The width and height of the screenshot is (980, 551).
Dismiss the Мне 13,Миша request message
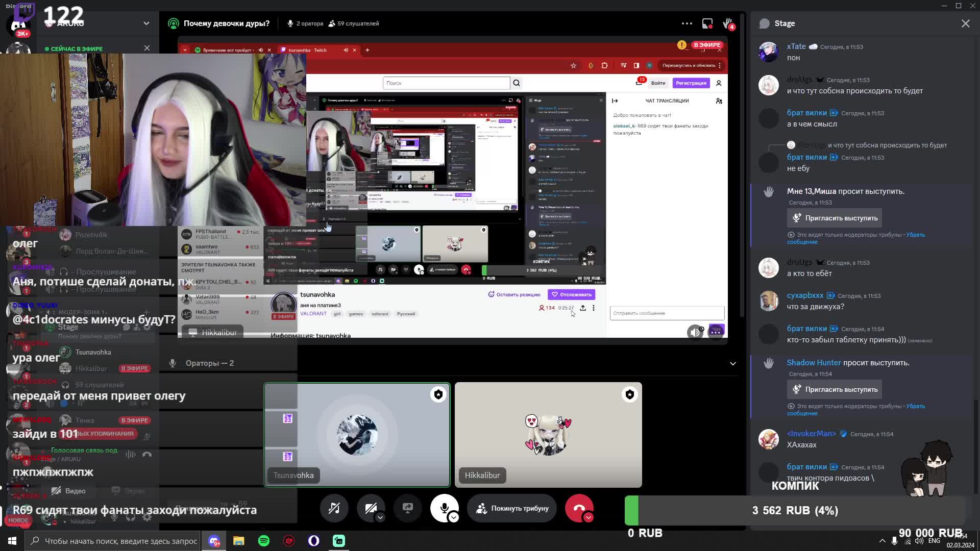(856, 238)
